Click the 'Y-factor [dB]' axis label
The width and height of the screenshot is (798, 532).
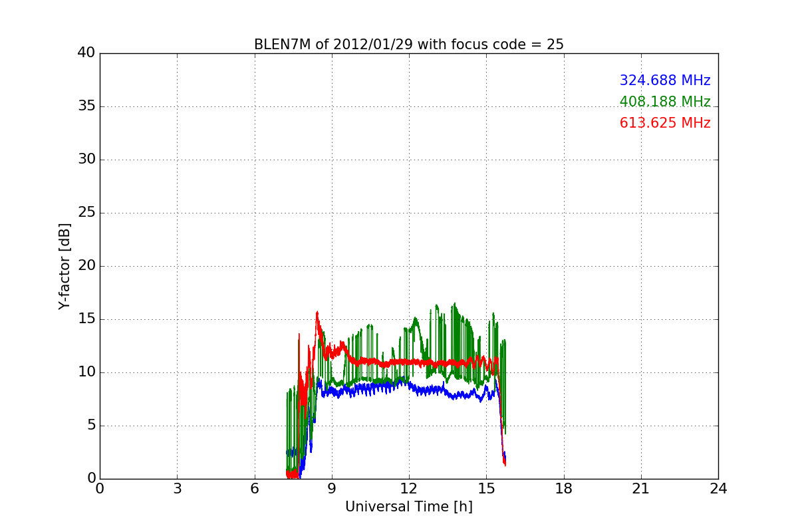[x=65, y=266]
